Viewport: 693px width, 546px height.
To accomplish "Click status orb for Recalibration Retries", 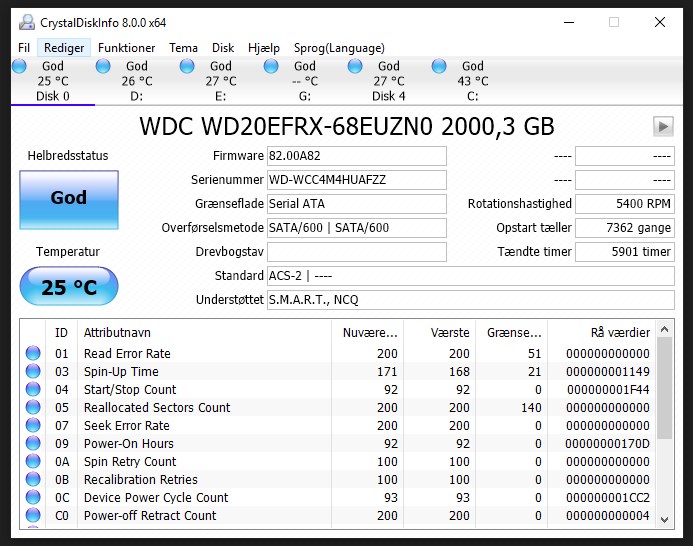I will tap(33, 479).
